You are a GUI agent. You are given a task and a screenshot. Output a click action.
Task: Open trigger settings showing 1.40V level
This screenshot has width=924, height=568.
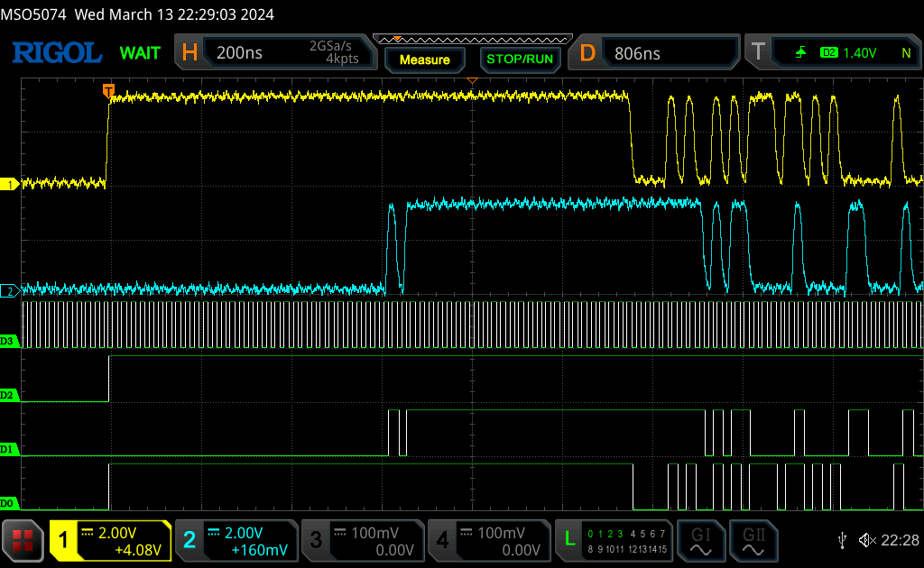pyautogui.click(x=833, y=52)
